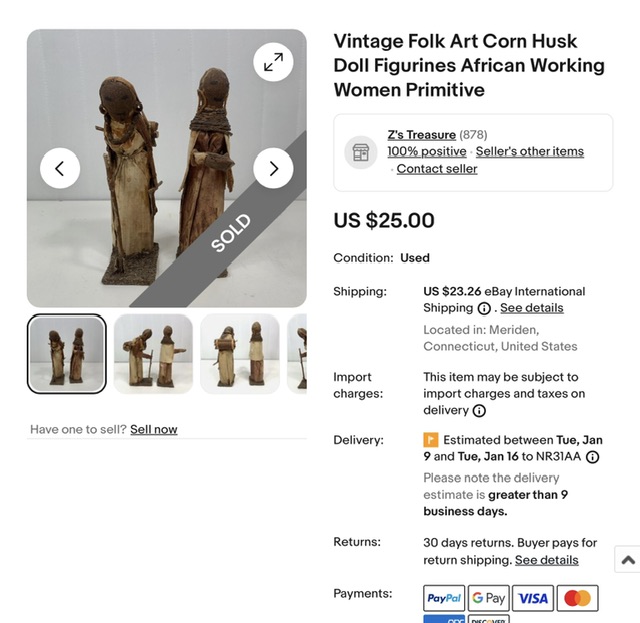Image resolution: width=640 pixels, height=623 pixels.
Task: Select the second doll thumbnail
Action: pyautogui.click(x=153, y=354)
